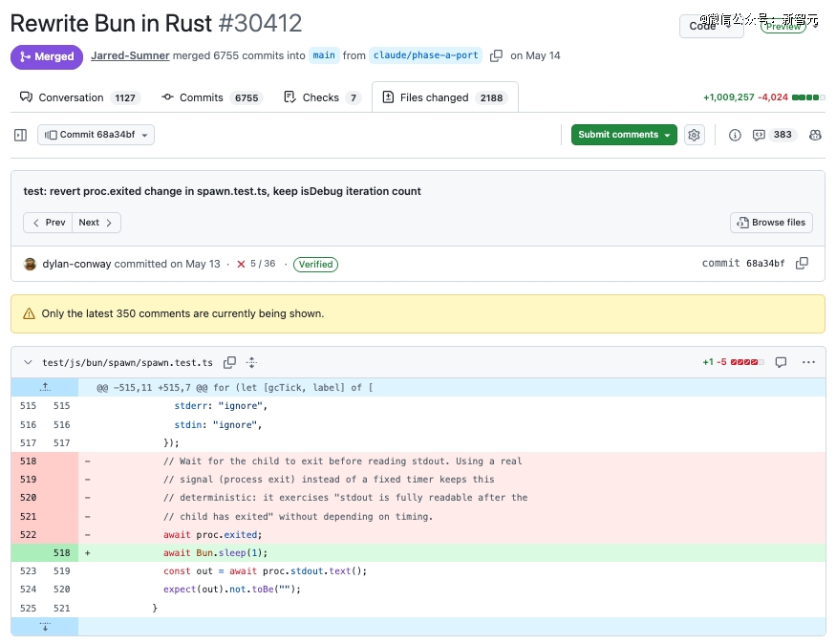Click the line 'expect(out).not.toBe("");'

tap(232, 590)
